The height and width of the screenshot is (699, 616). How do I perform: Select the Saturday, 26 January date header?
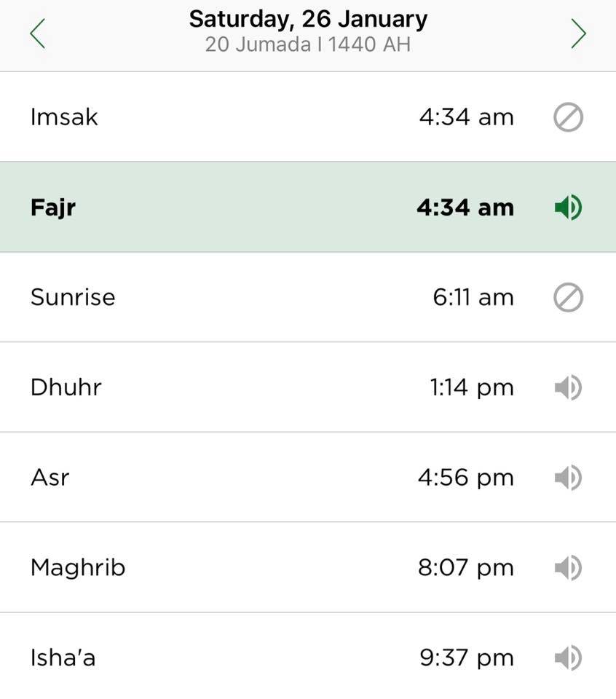point(308,20)
